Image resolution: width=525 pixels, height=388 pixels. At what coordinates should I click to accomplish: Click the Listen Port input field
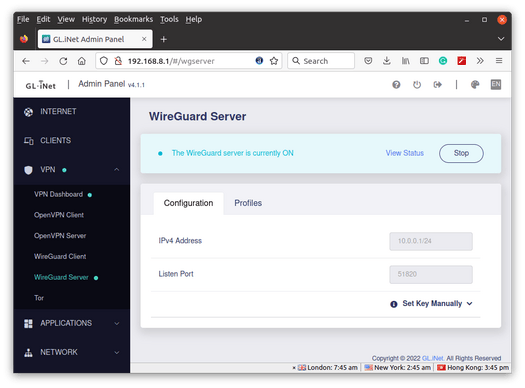point(431,275)
